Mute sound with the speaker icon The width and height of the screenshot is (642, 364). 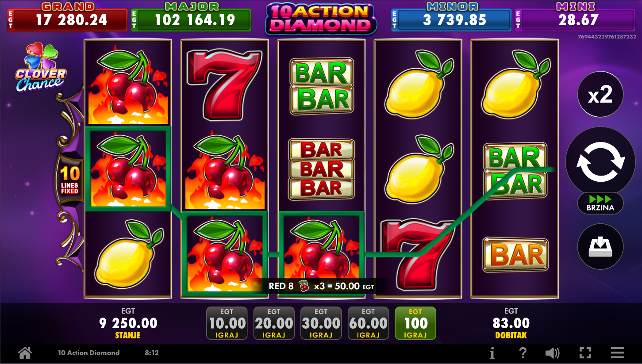pos(552,353)
